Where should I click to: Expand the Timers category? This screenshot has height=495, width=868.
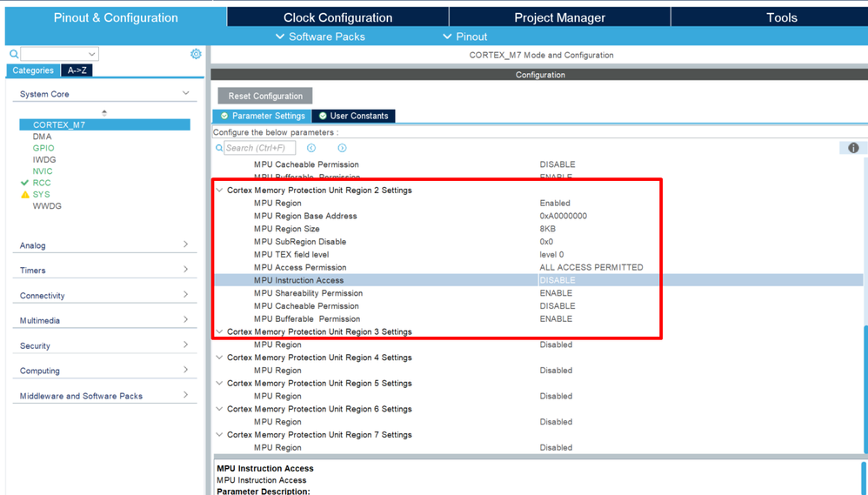pyautogui.click(x=186, y=269)
